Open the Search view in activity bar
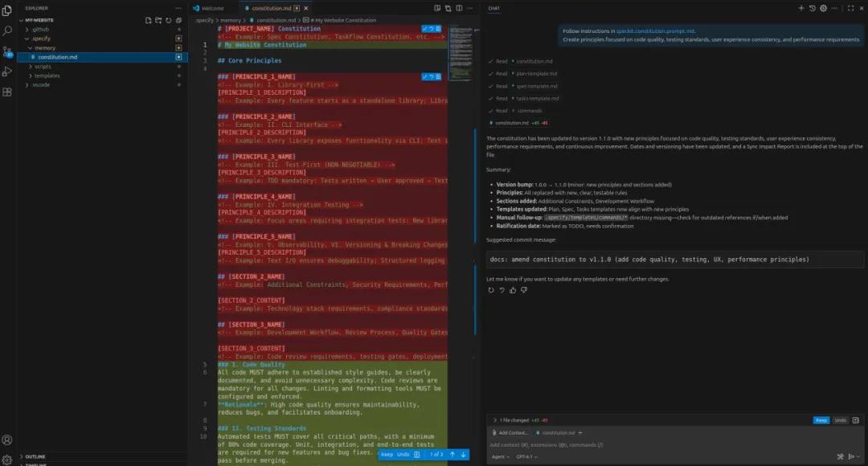Viewport: 868px width, 466px height. [x=7, y=31]
